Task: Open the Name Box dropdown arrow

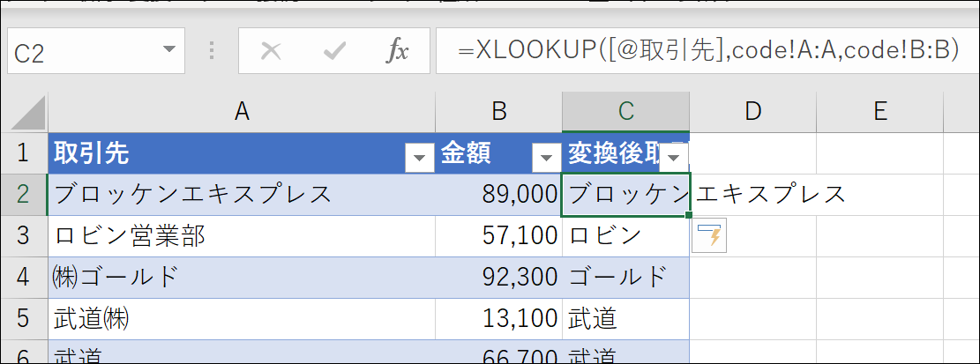Action: (168, 50)
